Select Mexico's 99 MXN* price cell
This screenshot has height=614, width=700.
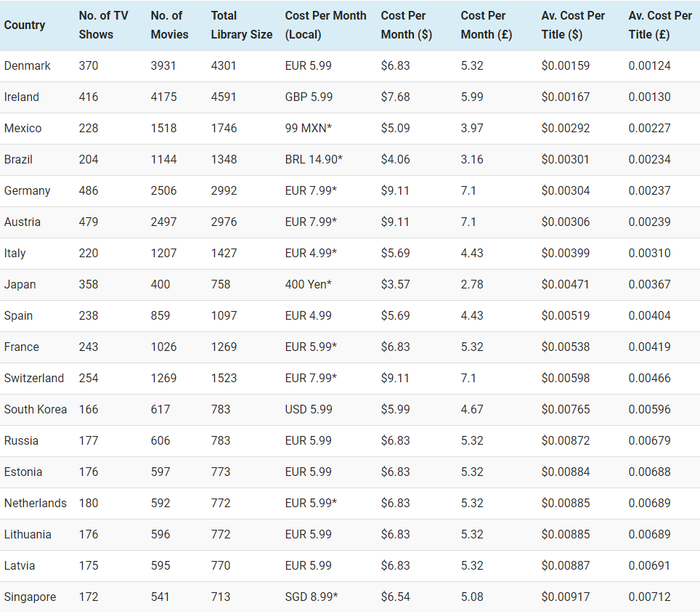coord(309,128)
